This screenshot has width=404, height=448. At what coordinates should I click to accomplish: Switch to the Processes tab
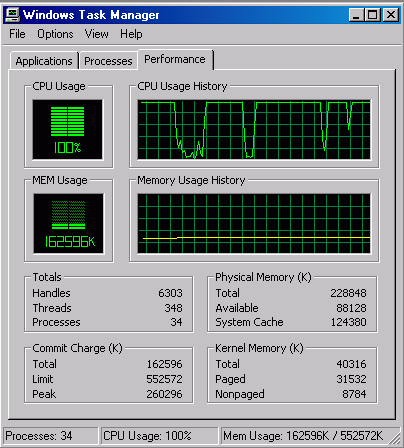108,61
